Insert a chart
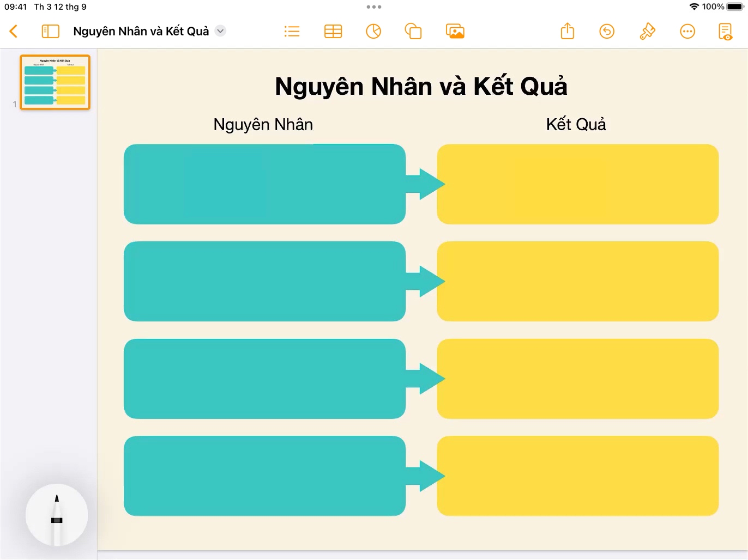 click(x=373, y=32)
